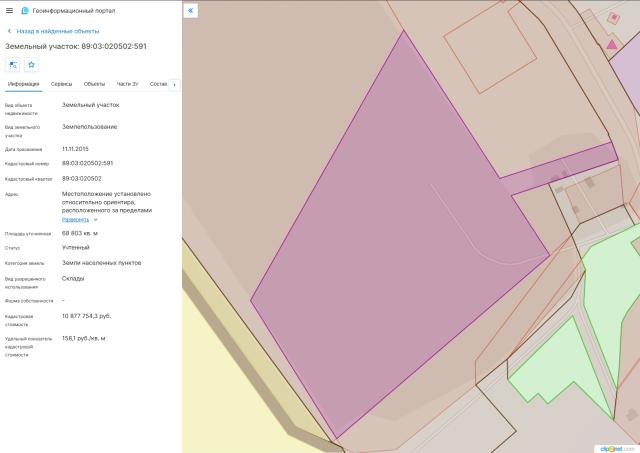The image size is (640, 453).
Task: Switch to the Информация tab
Action: tap(23, 84)
